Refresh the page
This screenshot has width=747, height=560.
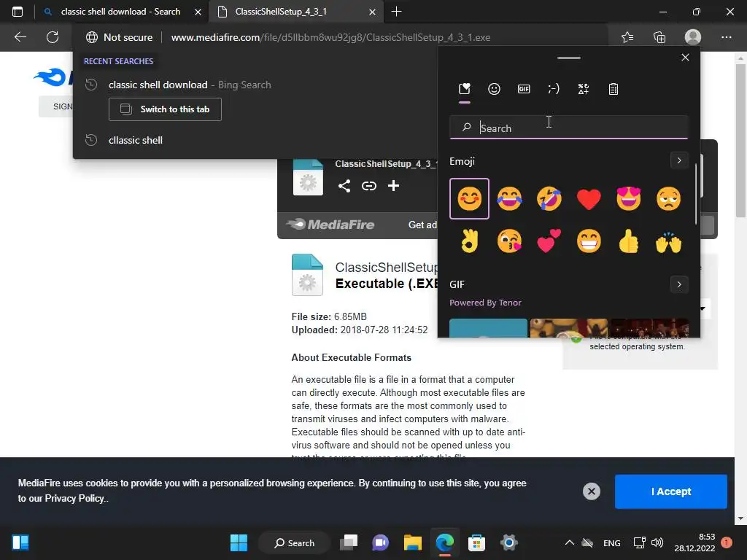[x=53, y=37]
